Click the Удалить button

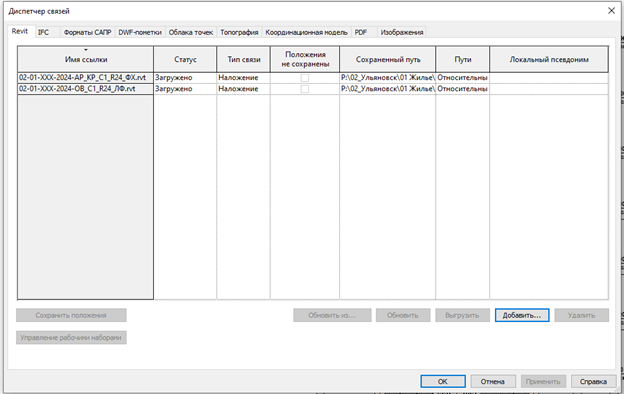[x=581, y=315]
